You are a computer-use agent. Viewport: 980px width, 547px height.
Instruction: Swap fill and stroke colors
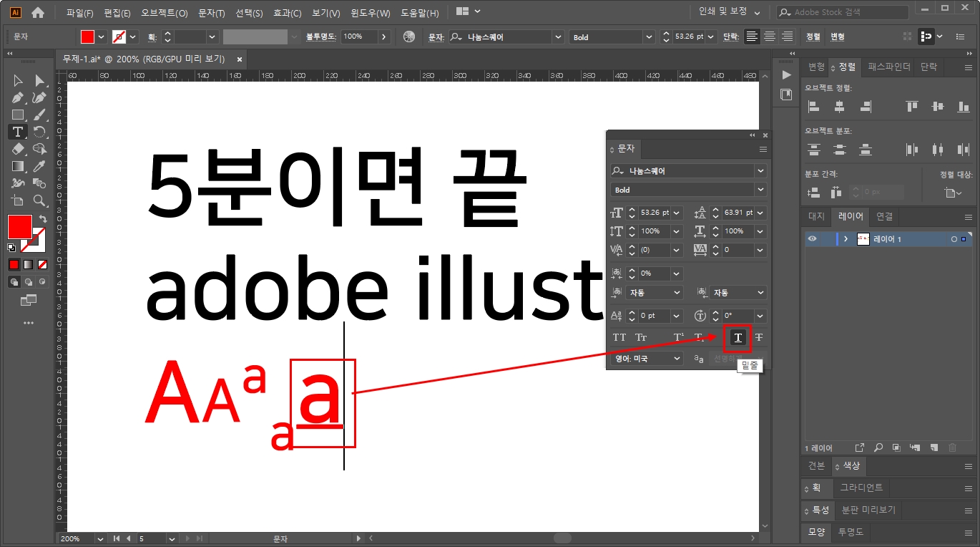(43, 218)
